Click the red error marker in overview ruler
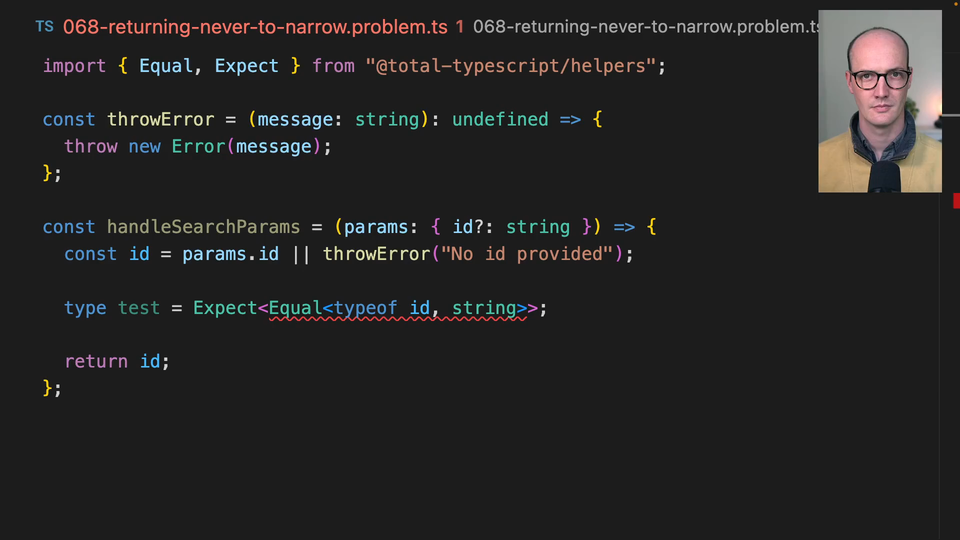 [x=956, y=201]
